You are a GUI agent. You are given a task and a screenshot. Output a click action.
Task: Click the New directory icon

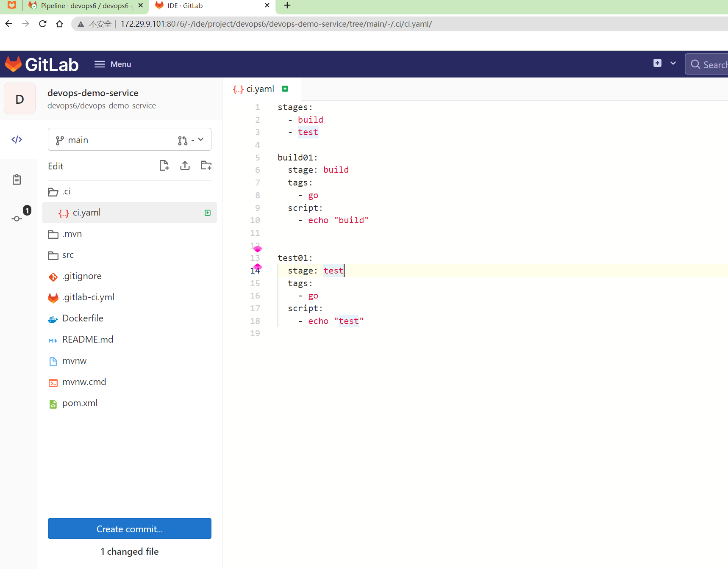tap(206, 166)
